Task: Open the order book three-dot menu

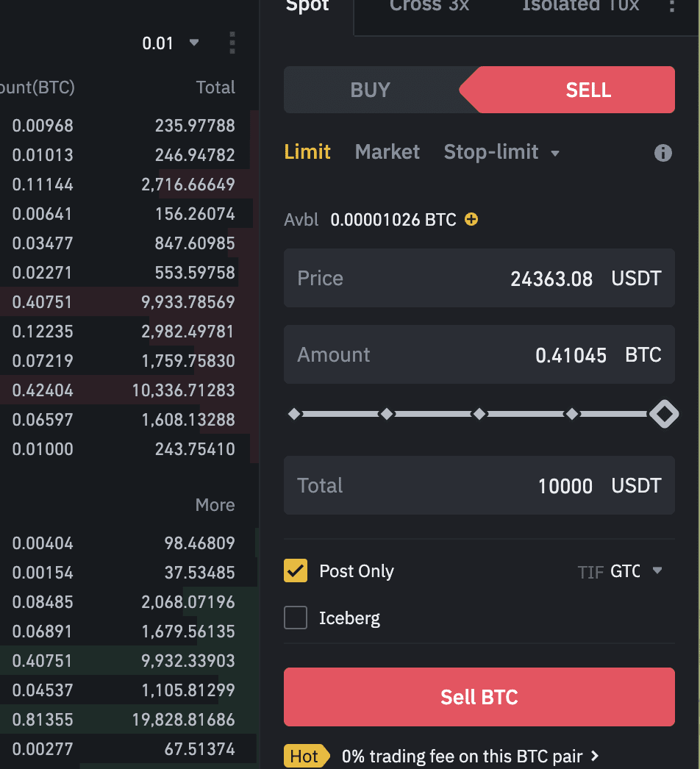Action: click(232, 43)
